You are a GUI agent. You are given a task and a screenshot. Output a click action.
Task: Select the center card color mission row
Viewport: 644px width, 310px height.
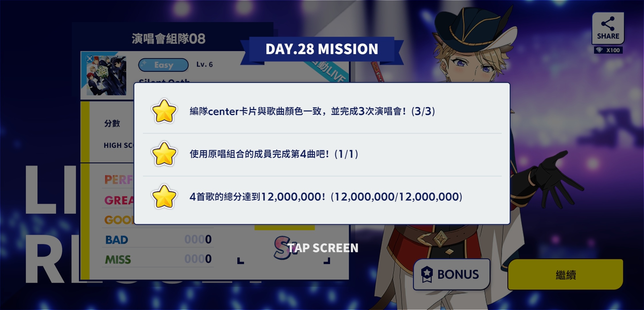tap(322, 111)
